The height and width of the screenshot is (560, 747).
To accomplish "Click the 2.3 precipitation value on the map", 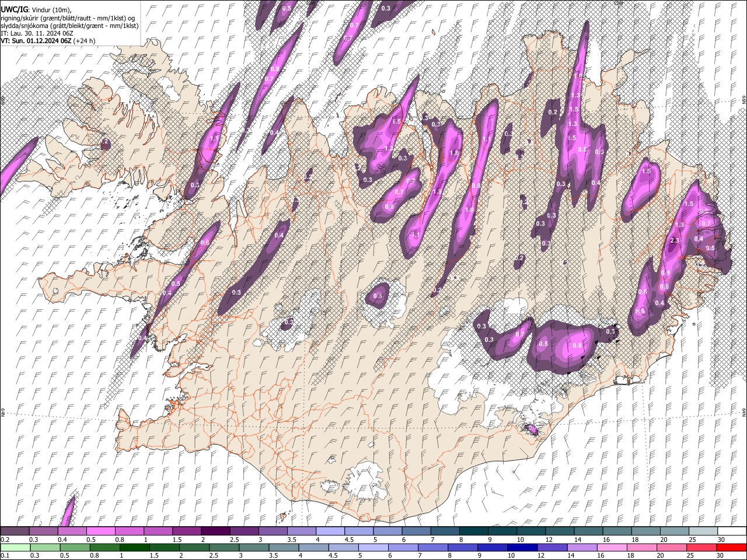I will pyautogui.click(x=675, y=241).
